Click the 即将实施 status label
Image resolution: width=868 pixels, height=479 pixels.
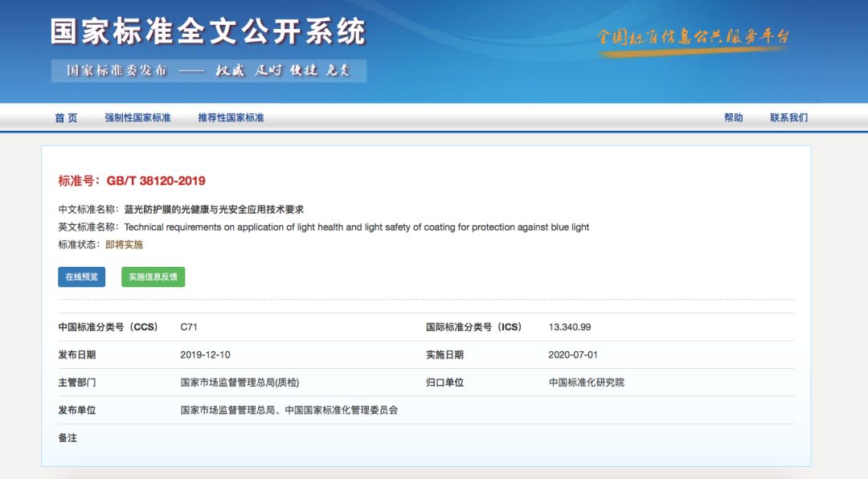tap(124, 244)
